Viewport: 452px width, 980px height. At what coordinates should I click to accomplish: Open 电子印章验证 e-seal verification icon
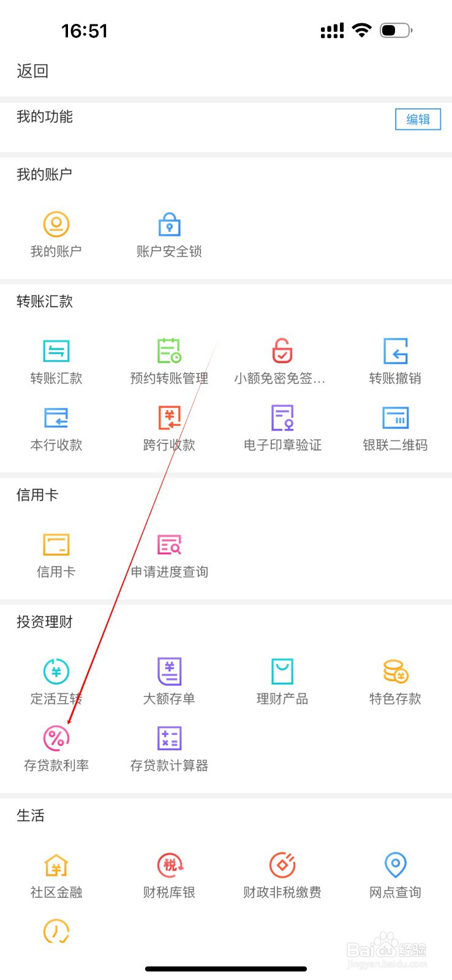[x=282, y=418]
